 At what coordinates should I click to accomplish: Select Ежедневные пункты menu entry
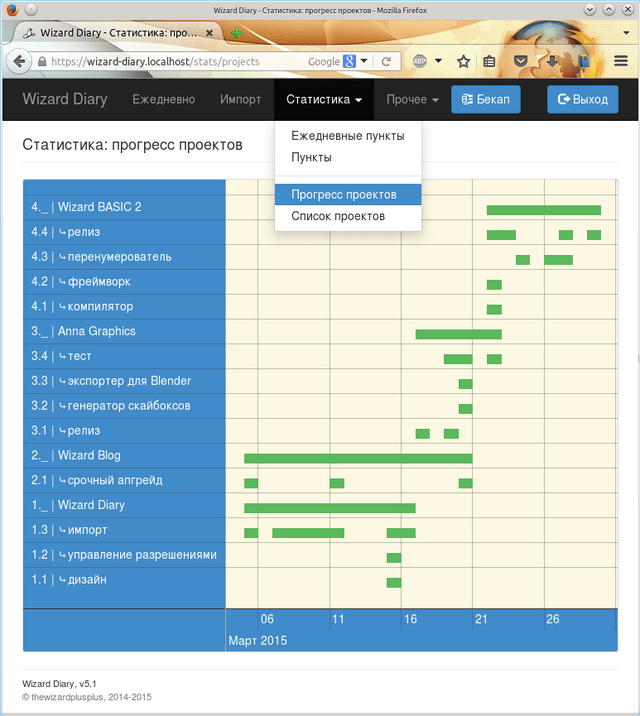click(348, 136)
